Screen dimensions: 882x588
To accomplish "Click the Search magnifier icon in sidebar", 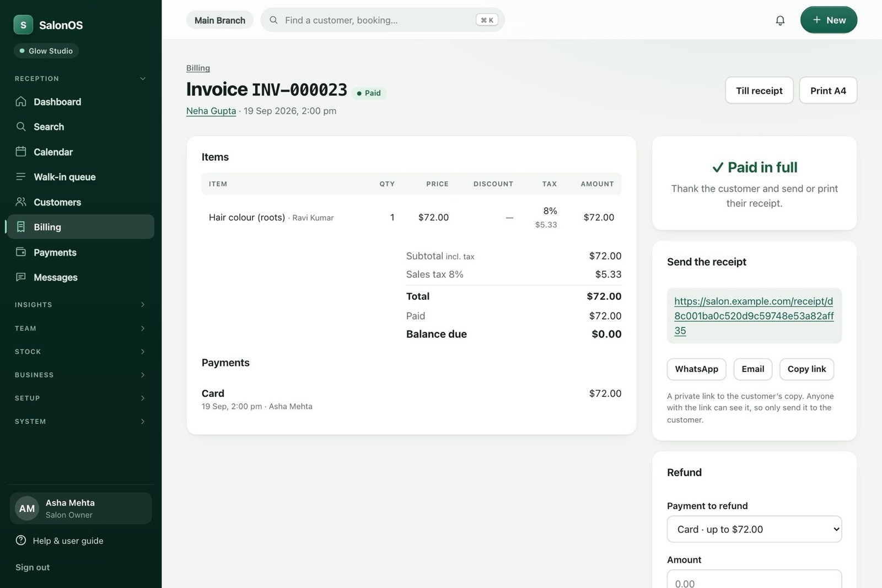I will (21, 127).
